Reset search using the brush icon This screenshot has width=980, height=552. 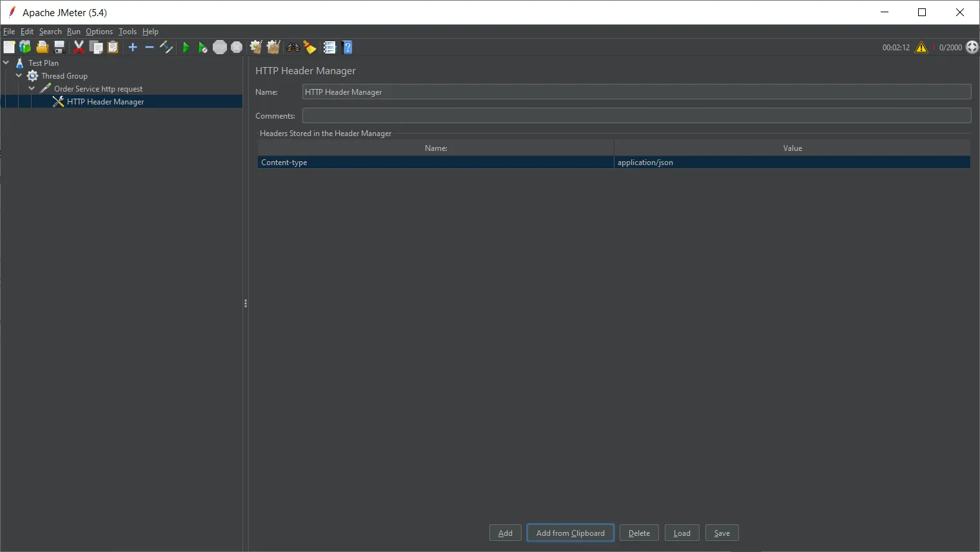(x=310, y=47)
